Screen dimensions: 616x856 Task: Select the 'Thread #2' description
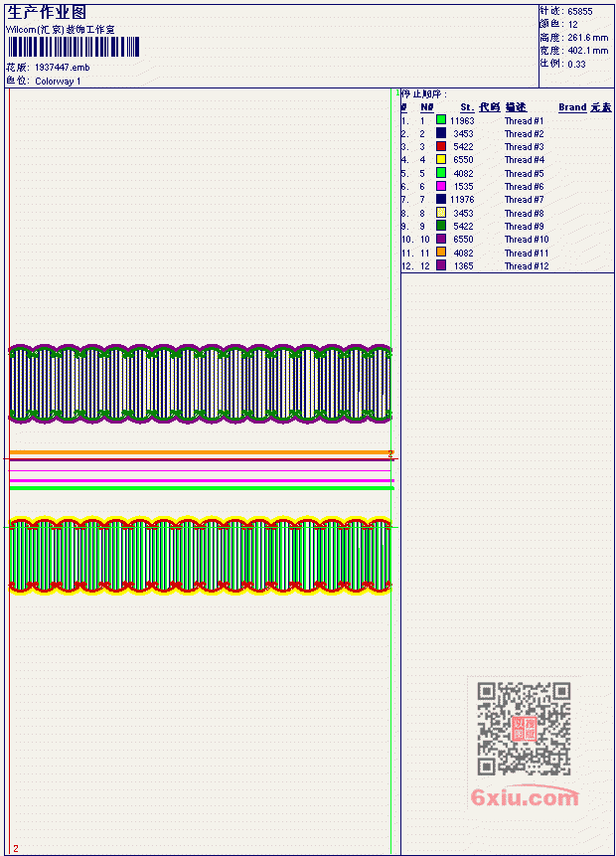pyautogui.click(x=524, y=134)
